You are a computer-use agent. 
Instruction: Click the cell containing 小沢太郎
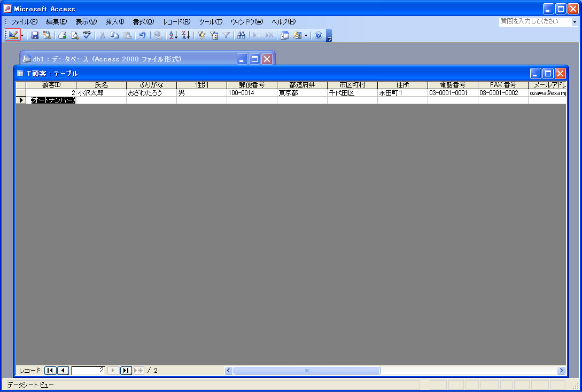[102, 93]
